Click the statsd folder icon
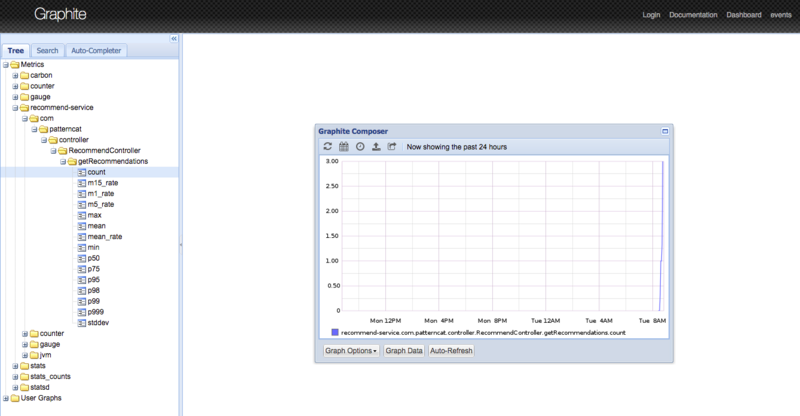This screenshot has width=800, height=416. (24, 387)
